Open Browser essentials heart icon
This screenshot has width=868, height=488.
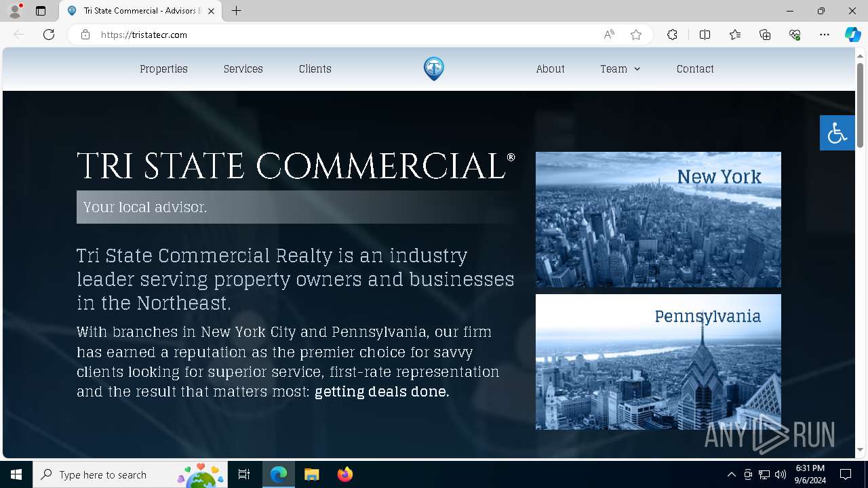point(795,35)
